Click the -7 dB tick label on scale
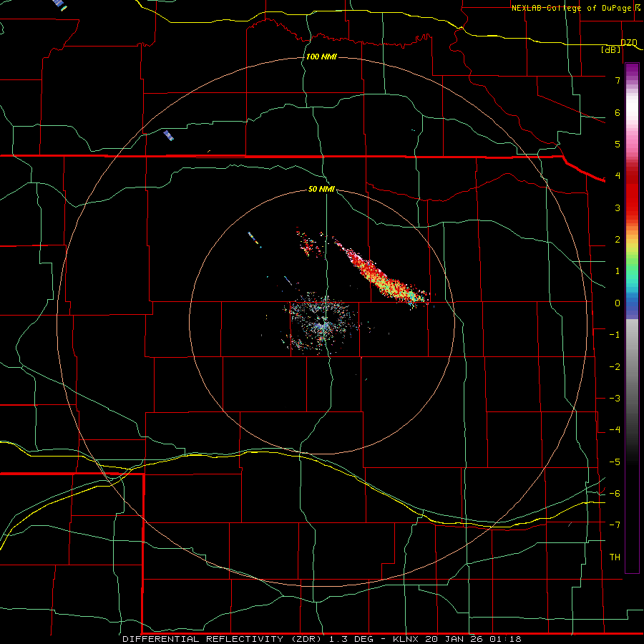Image resolution: width=644 pixels, height=644 pixels. [615, 525]
